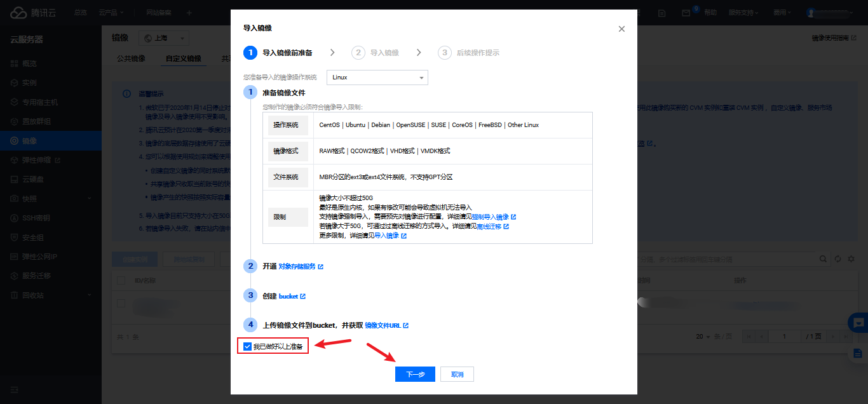Open the bucket creation link
868x404 pixels.
click(292, 296)
